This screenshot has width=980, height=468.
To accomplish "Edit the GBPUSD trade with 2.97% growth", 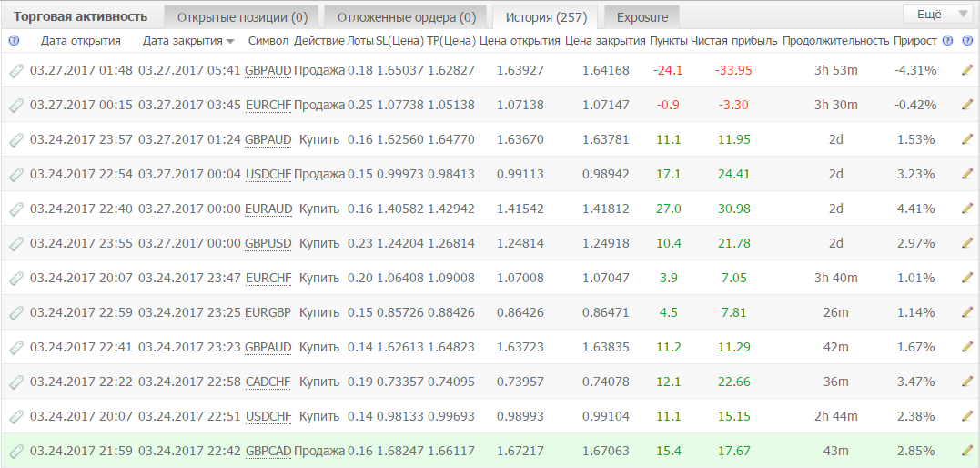I will tap(967, 243).
